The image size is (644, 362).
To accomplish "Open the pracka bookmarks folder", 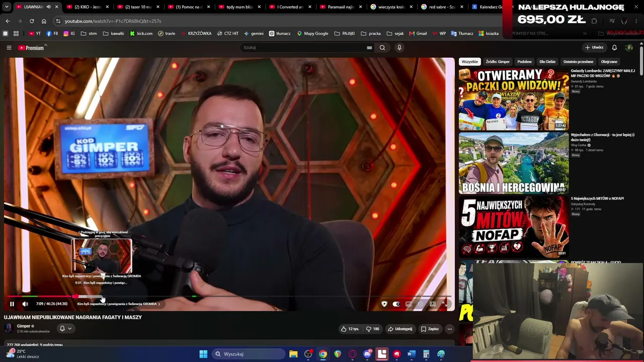I will tap(370, 34).
